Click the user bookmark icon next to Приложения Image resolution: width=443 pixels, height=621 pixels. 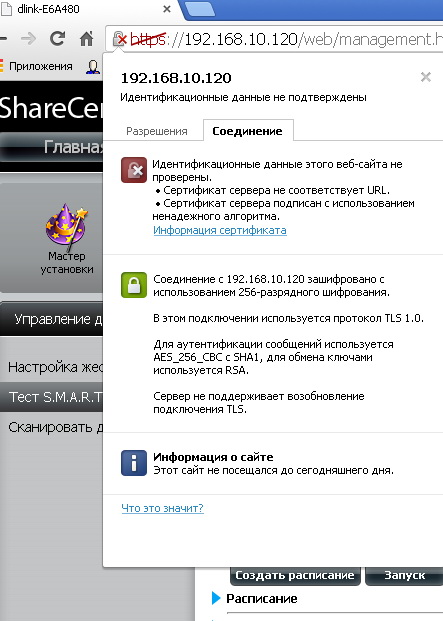tap(93, 67)
